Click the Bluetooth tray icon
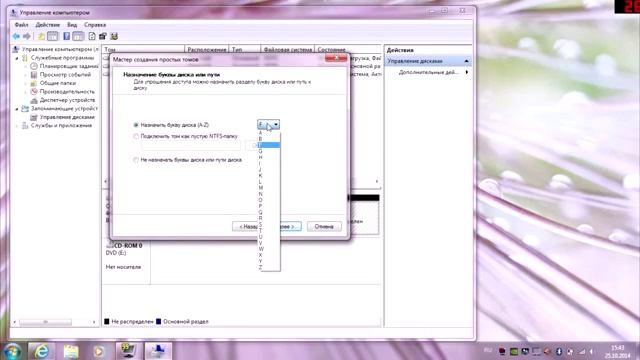The image size is (640, 360). (x=559, y=351)
